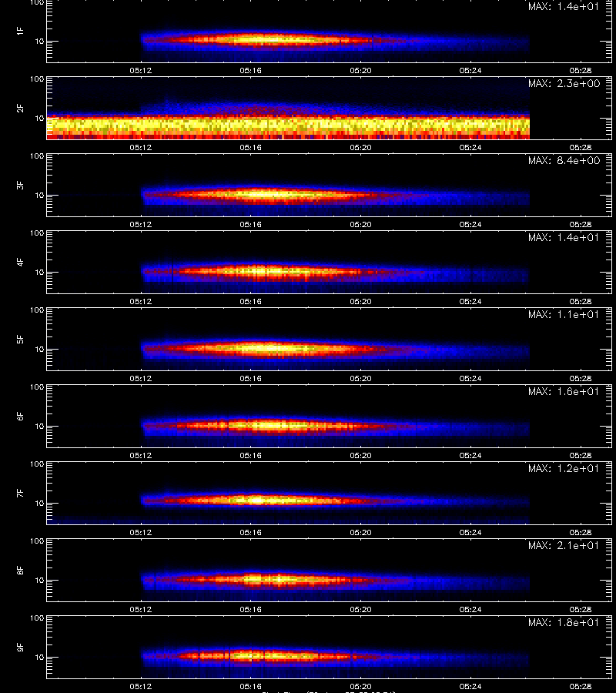Image resolution: width=616 pixels, height=693 pixels.
Task: Select the 'MAX: 8.4e+00' readout
Action: coord(564,160)
